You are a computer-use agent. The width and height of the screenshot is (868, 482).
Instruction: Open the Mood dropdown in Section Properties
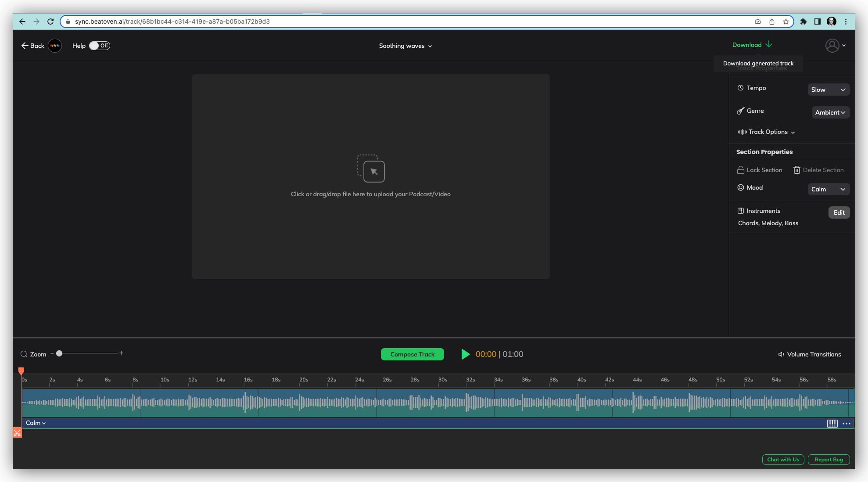tap(828, 189)
